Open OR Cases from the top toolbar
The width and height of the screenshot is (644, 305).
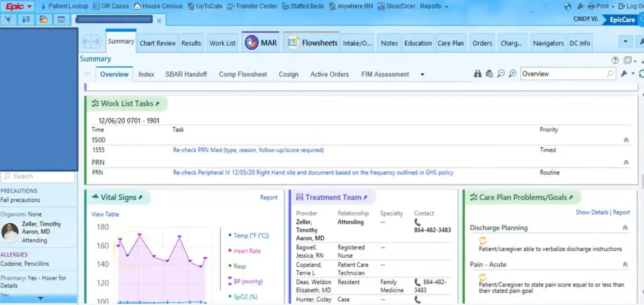(111, 6)
